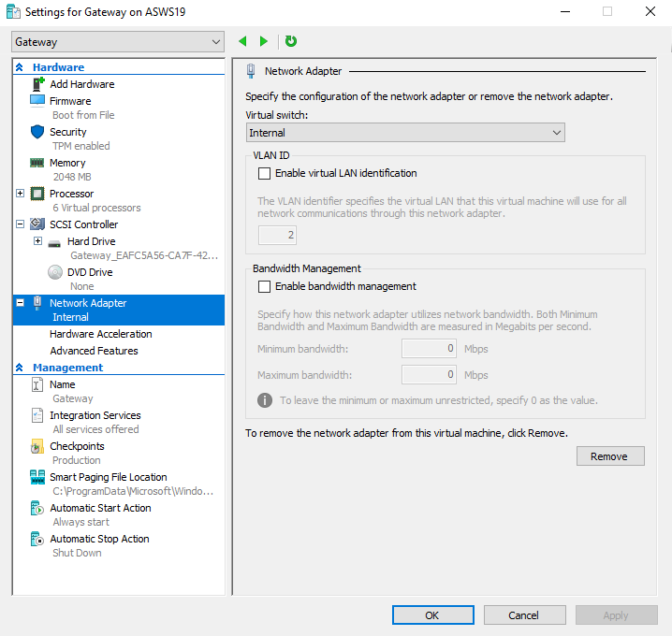Click the Minimum bandwidth field

429,348
